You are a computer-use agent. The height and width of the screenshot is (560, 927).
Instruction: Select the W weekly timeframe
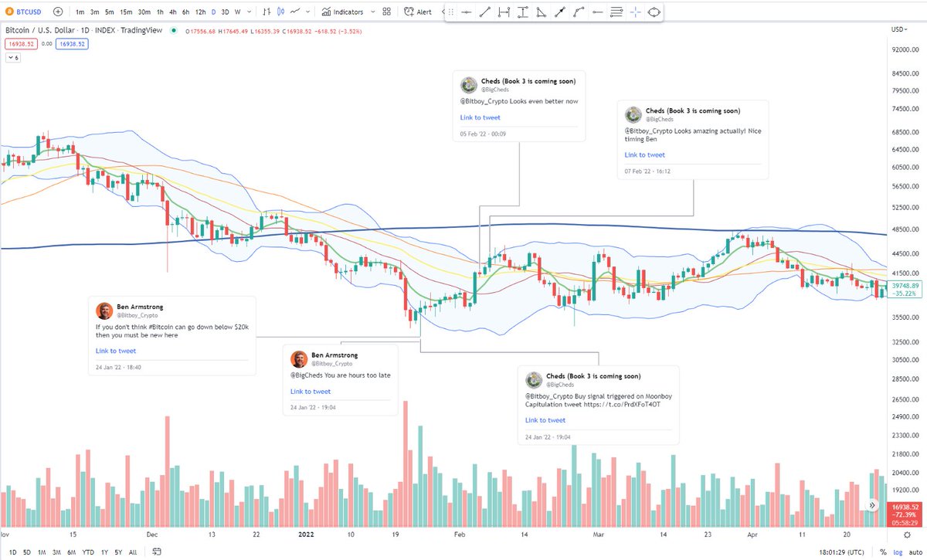tap(237, 12)
